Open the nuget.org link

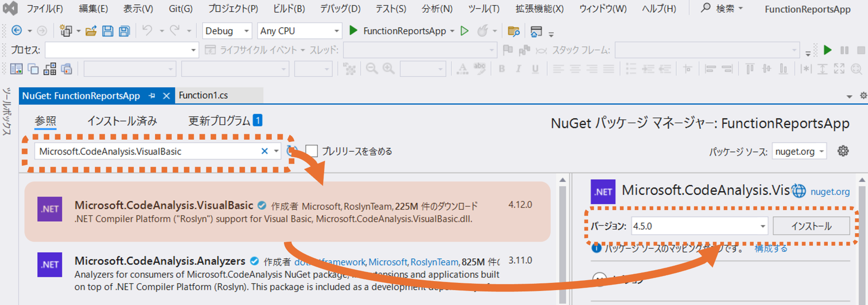(830, 192)
